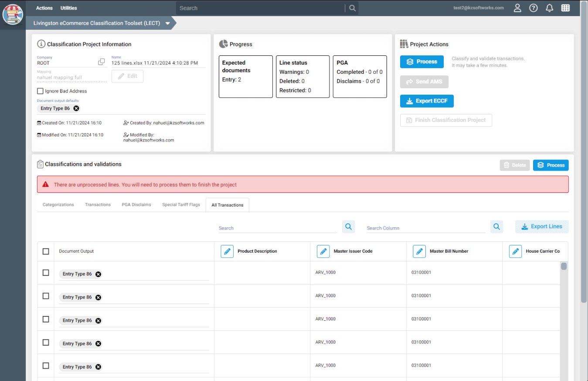Click the Export ECCF button
Image resolution: width=588 pixels, height=381 pixels.
coord(427,101)
